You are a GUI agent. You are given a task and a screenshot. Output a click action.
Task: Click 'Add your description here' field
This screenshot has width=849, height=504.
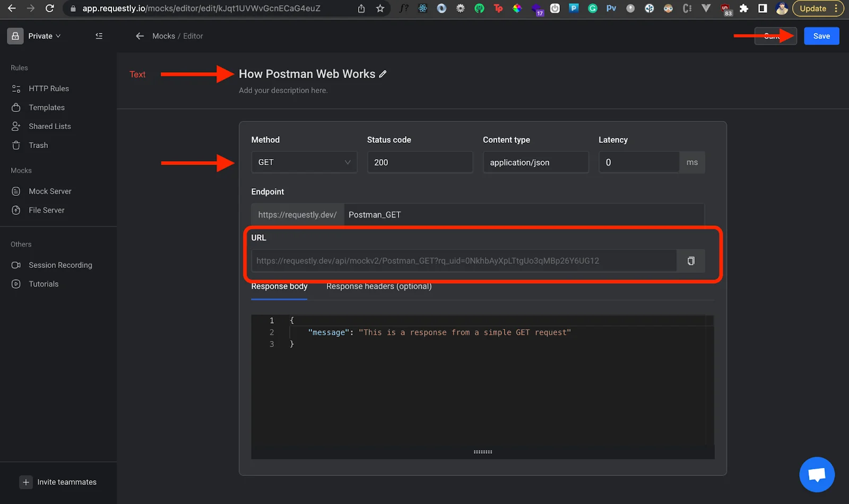pos(283,90)
